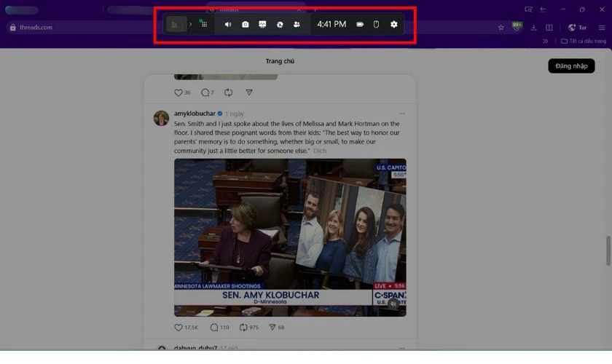This screenshot has height=364, width=612.
Task: Open the amyklobuchar username link
Action: [195, 113]
